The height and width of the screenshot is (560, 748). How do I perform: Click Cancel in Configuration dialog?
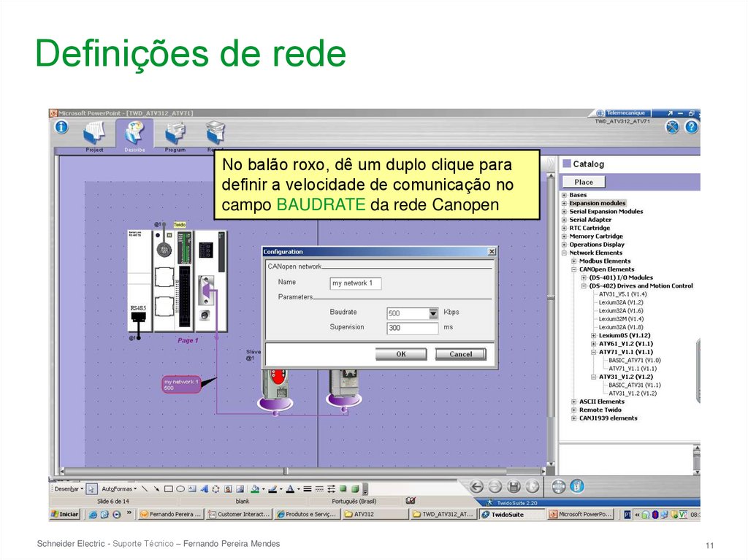click(460, 354)
